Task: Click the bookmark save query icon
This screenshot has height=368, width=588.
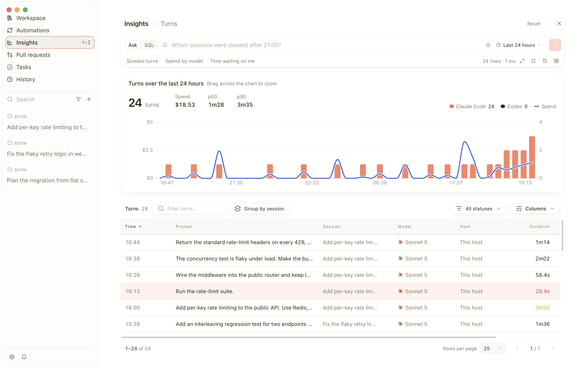Action: tap(533, 61)
